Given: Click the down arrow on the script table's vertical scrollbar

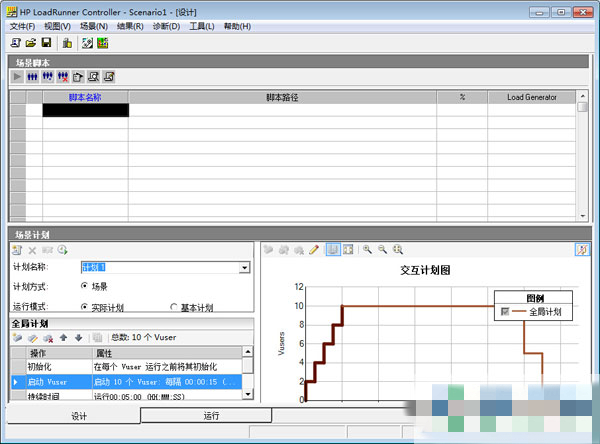Looking at the screenshot, I should (x=582, y=216).
